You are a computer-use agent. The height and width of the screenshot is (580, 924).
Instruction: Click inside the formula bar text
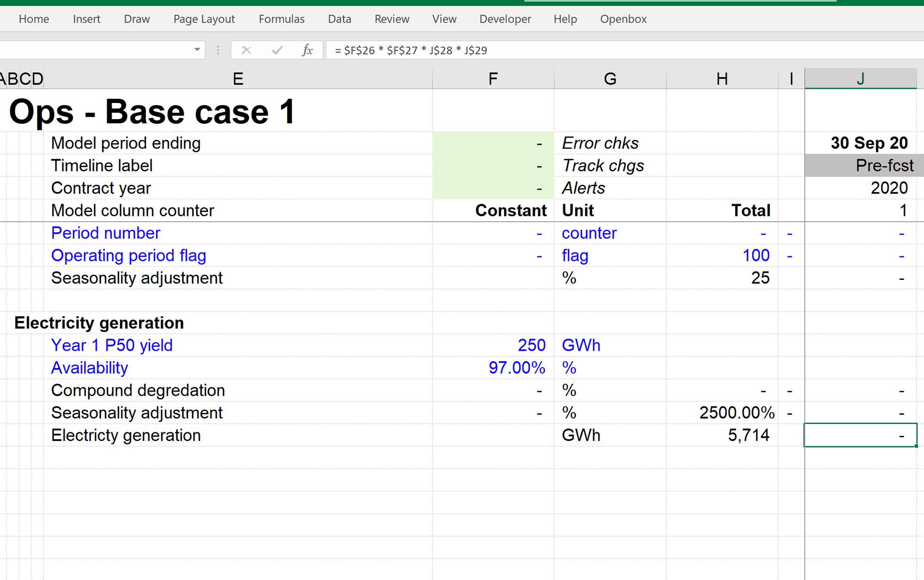tap(554, 50)
